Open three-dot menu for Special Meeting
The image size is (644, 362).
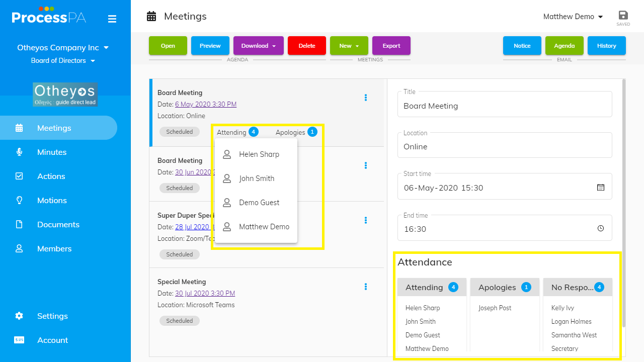pyautogui.click(x=366, y=287)
